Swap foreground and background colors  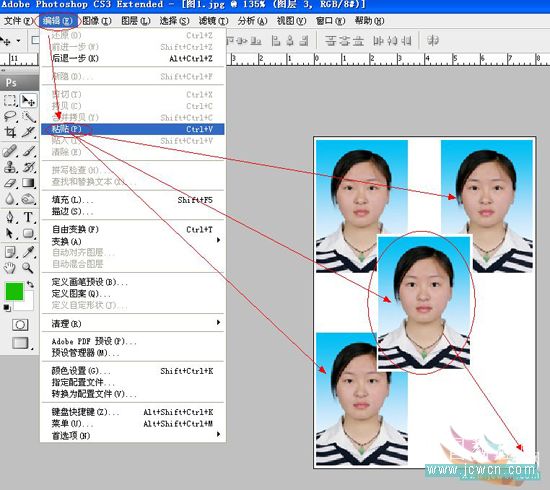click(31, 284)
